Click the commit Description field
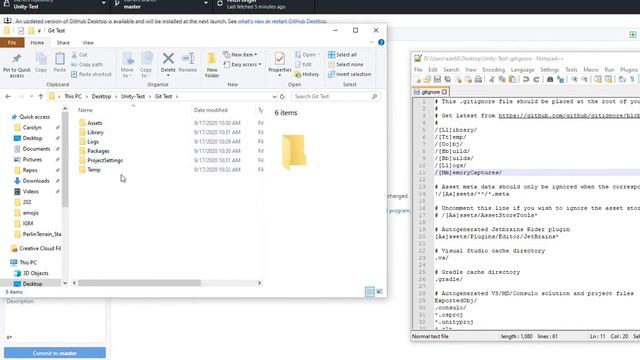This screenshot has width=640, height=360. pos(55,320)
